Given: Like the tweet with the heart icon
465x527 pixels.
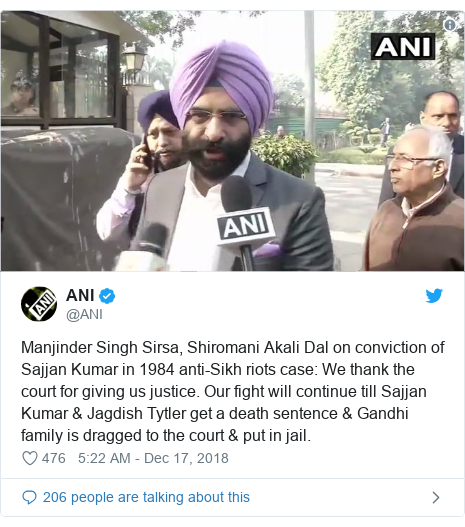Looking at the screenshot, I should (30, 458).
